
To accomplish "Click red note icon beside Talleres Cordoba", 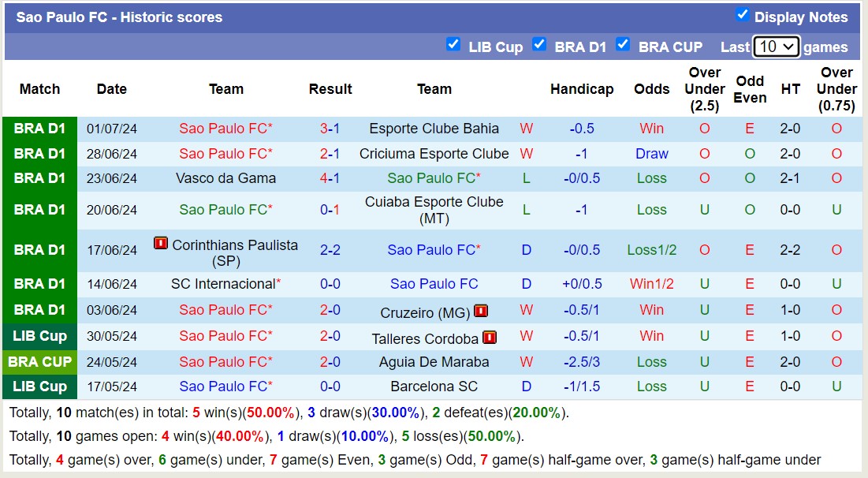I will coord(490,336).
